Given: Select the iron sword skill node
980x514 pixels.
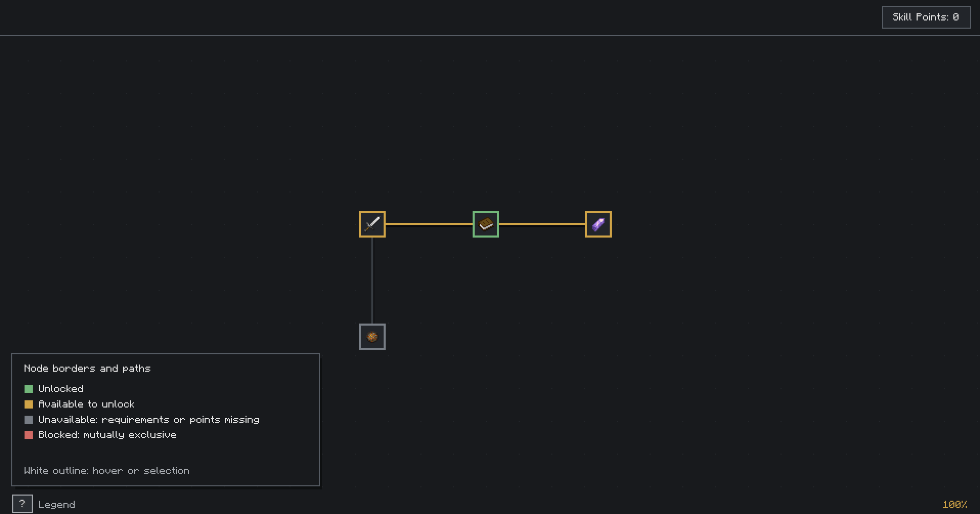Looking at the screenshot, I should (372, 224).
